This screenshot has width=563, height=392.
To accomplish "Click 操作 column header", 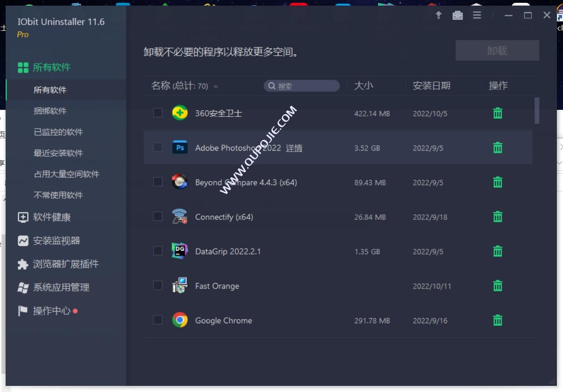I will (498, 86).
